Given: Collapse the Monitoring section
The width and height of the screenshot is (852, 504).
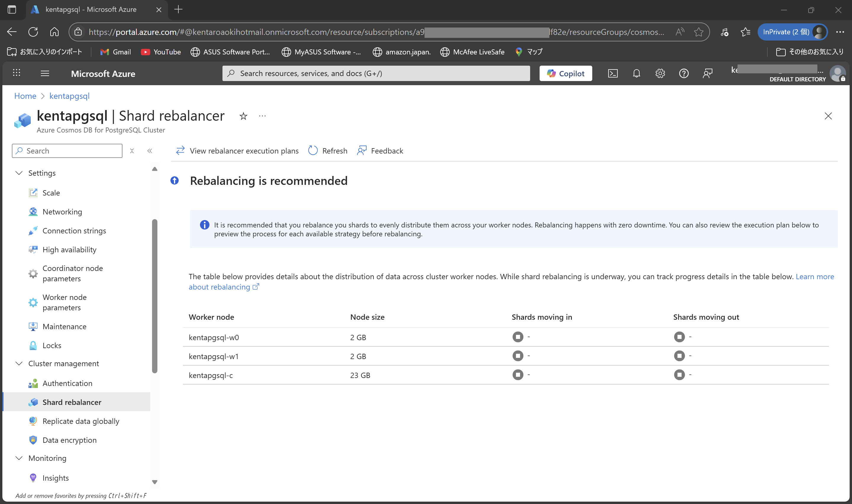Looking at the screenshot, I should (19, 458).
